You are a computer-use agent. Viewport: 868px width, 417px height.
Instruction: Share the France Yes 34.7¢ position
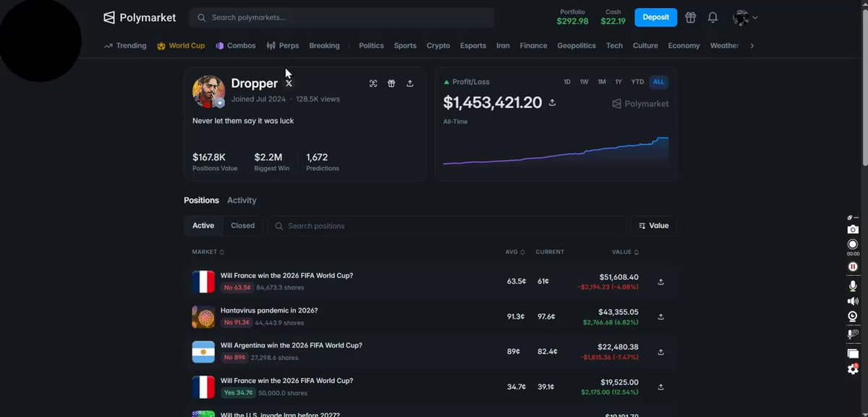(x=661, y=387)
